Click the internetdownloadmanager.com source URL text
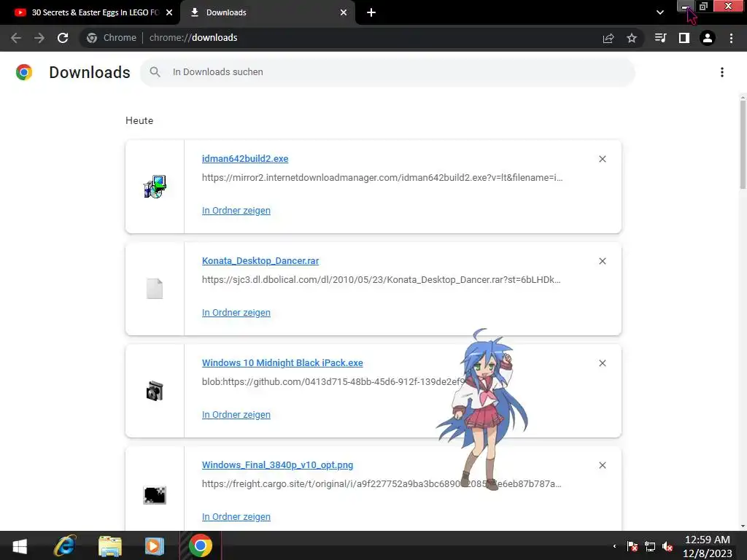Screen dimensions: 747x560 click(382, 178)
